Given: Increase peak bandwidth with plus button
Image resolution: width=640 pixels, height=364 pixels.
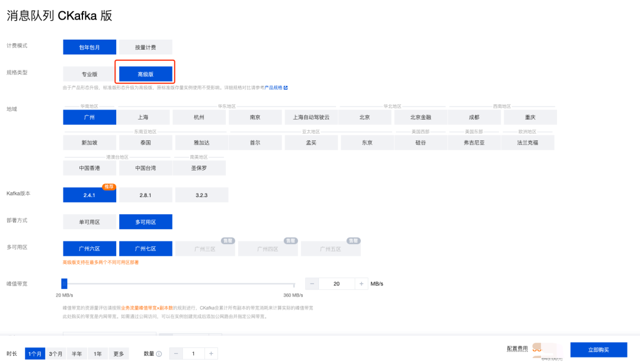Looking at the screenshot, I should tap(361, 284).
